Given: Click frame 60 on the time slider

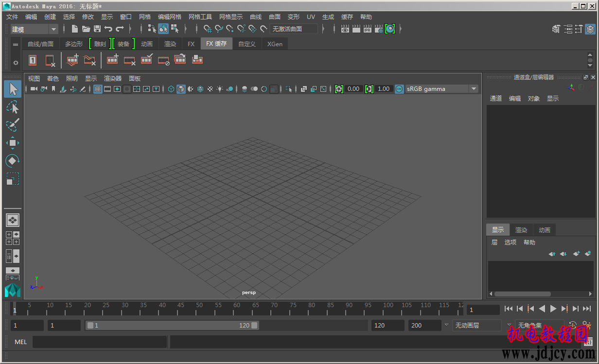Looking at the screenshot, I should (237, 309).
